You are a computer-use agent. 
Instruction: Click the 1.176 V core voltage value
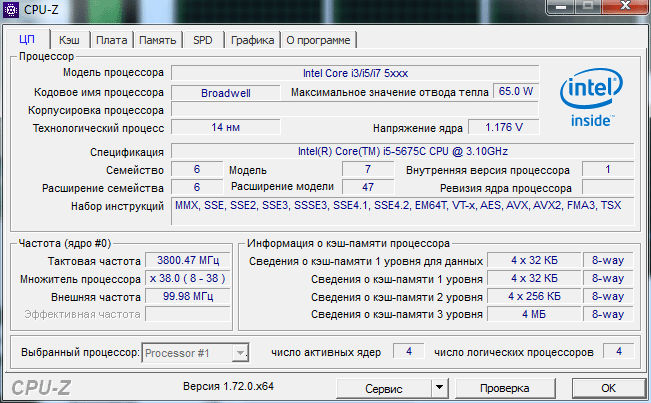click(504, 127)
